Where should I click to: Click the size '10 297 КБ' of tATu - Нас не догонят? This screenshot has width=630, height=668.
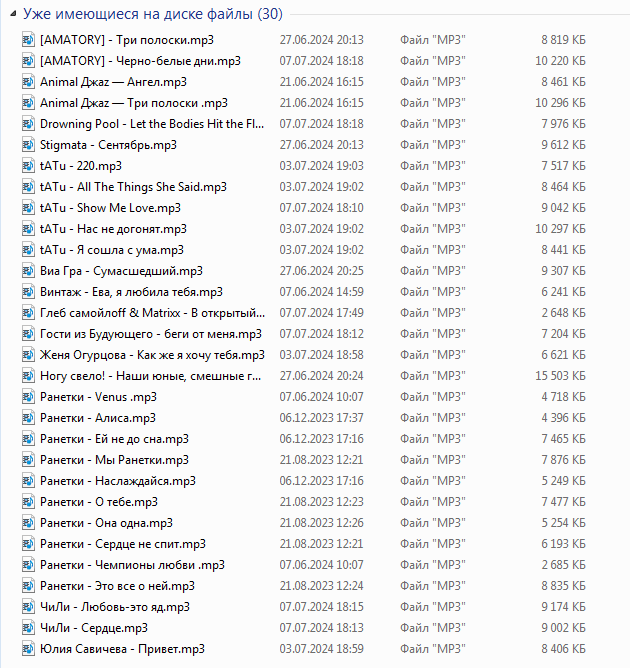tap(560, 229)
